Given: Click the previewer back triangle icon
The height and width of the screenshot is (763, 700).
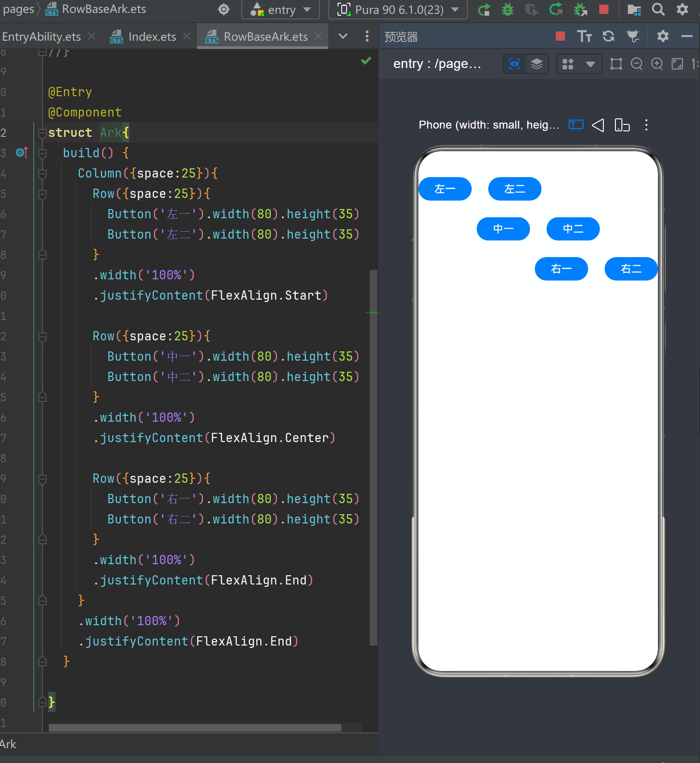Looking at the screenshot, I should point(598,125).
